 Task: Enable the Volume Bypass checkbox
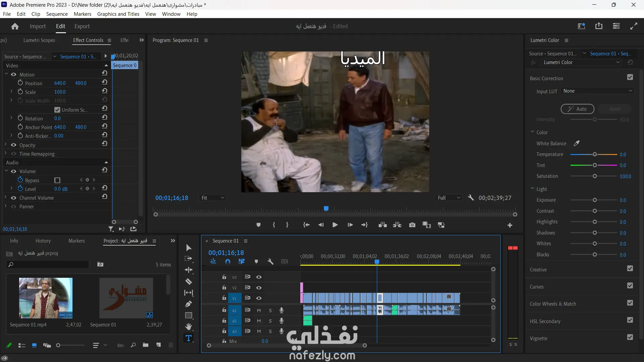tap(57, 180)
